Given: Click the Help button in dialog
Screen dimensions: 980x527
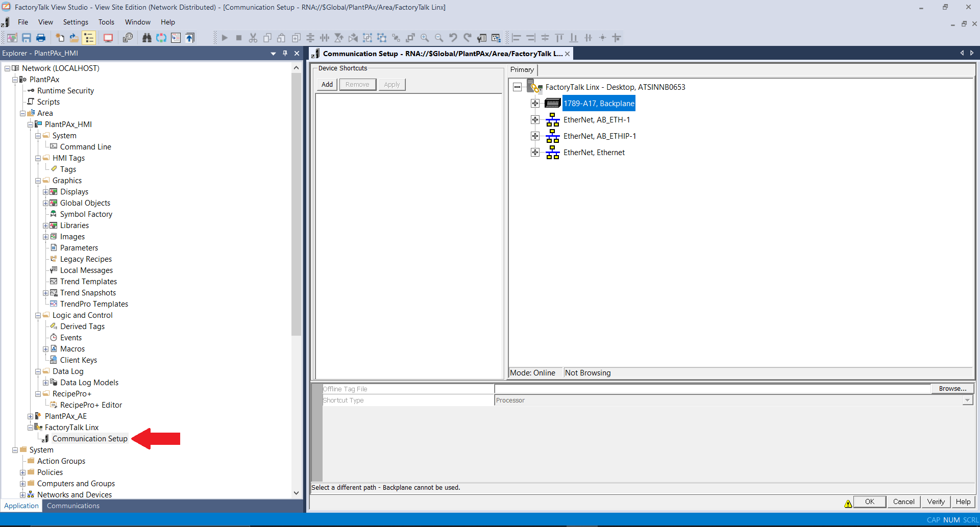Looking at the screenshot, I should [963, 502].
